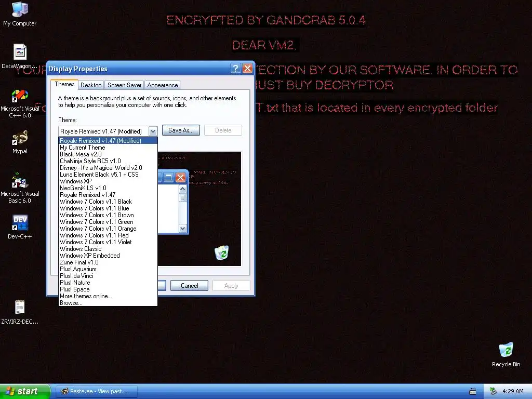Select Windows XP Embedded theme
The height and width of the screenshot is (399, 532).
coord(108,256)
